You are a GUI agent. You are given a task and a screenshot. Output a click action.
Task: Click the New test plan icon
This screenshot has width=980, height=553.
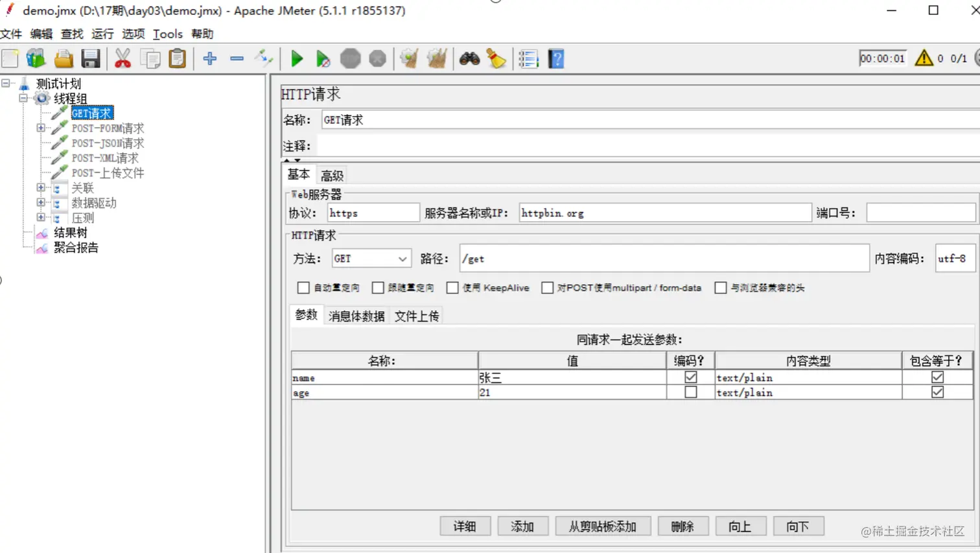coord(10,59)
